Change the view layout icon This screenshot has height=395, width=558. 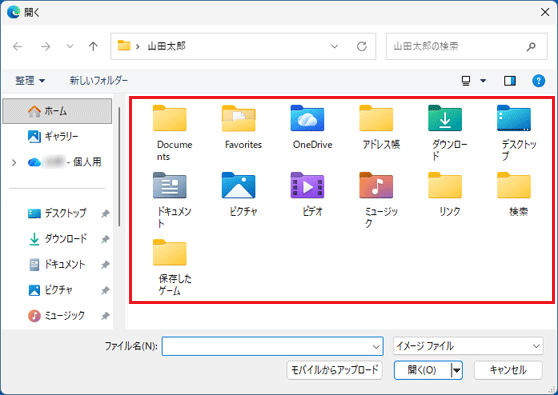coord(466,81)
